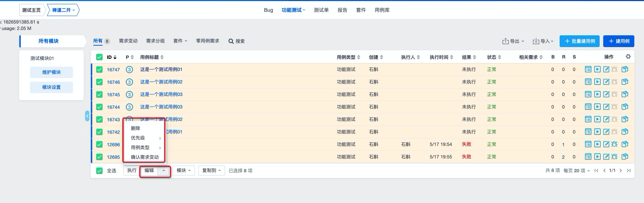Open the 每页 20 项 page size dropdown
The image size is (644, 203).
pos(576,171)
